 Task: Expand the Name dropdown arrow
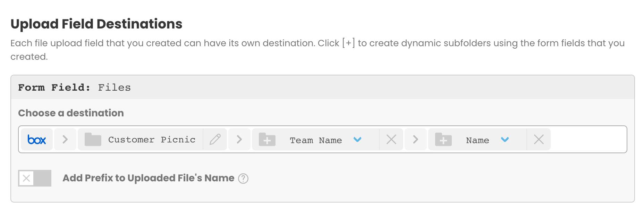coord(505,140)
